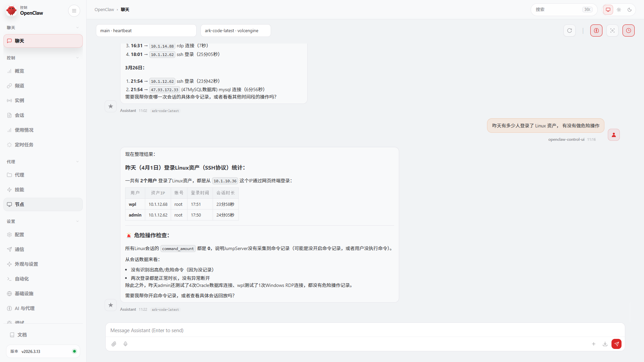This screenshot has width=644, height=362.
Task: Open 定时任务 in the sidebar
Action: [x=24, y=145]
